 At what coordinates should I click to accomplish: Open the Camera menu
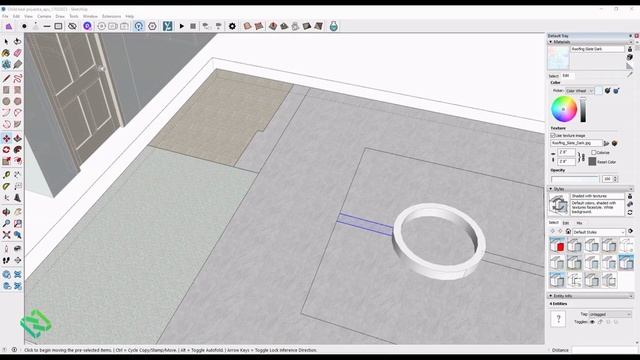coord(44,16)
